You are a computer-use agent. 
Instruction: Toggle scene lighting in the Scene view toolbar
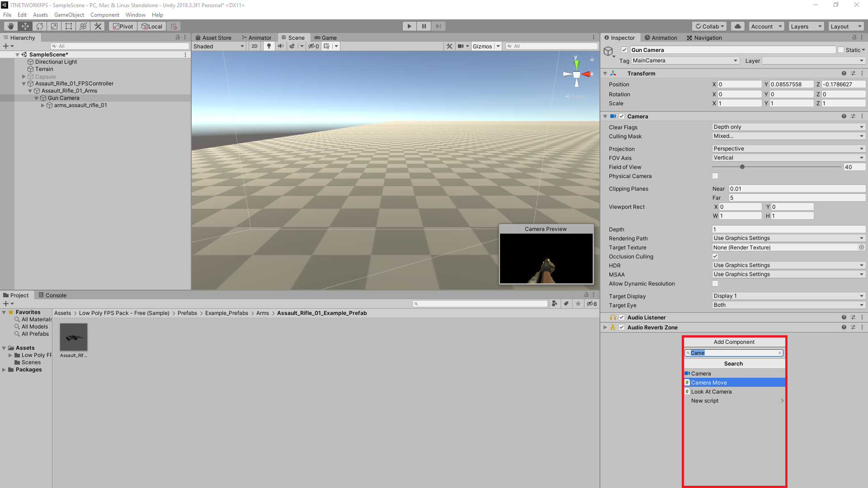269,46
